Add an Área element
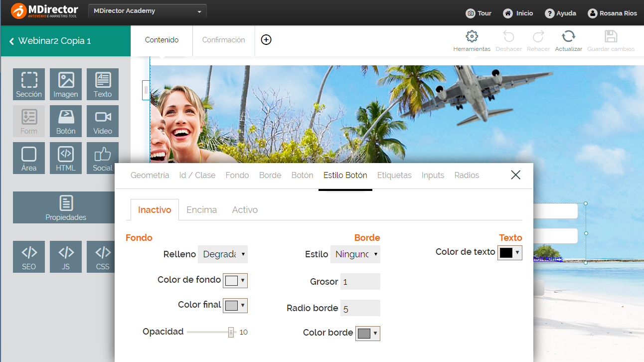This screenshot has height=362, width=644. pos(29,158)
